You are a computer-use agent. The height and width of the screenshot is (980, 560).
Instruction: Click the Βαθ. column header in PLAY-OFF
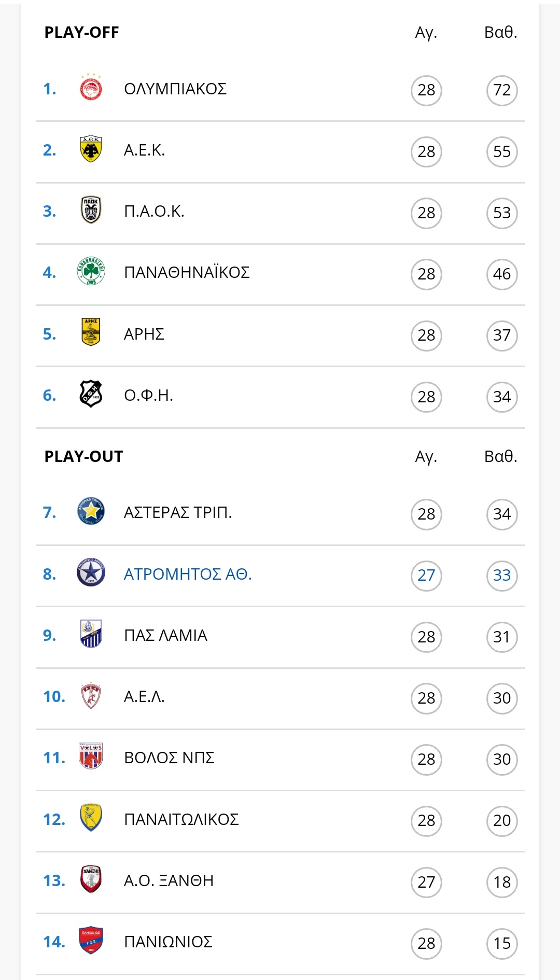click(x=501, y=32)
